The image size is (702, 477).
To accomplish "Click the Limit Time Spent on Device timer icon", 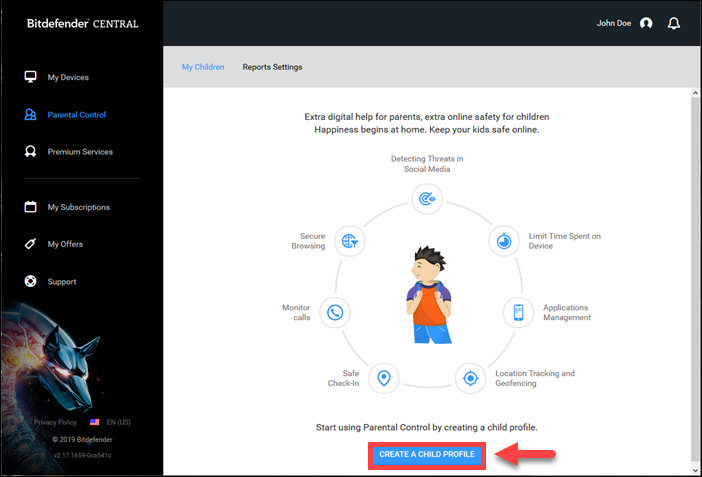I will (x=504, y=241).
